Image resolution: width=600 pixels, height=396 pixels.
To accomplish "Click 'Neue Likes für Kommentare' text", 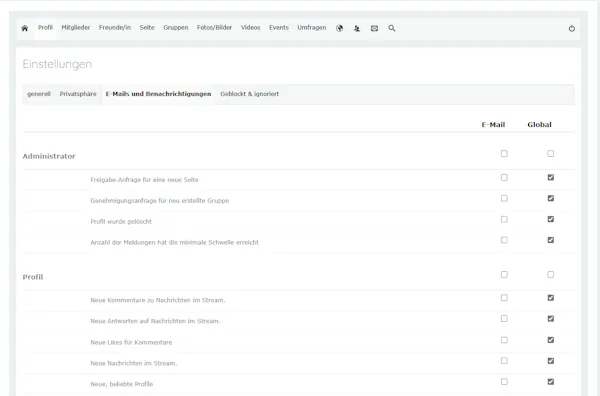I will click(131, 342).
